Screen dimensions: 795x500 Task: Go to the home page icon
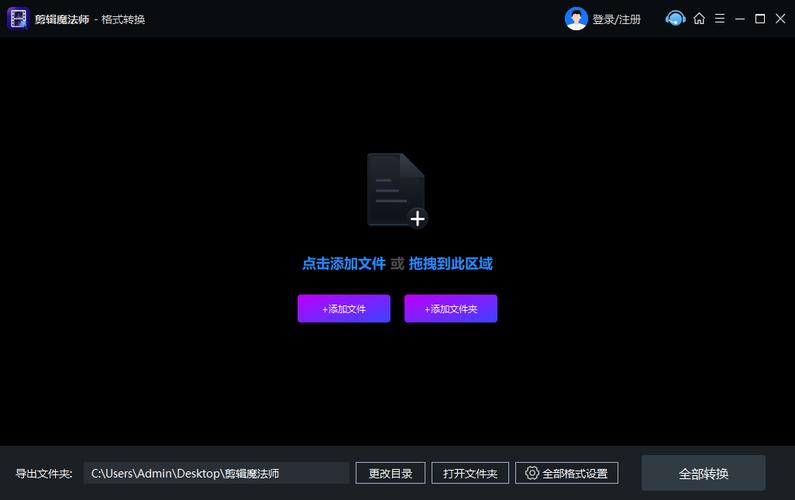pos(699,19)
